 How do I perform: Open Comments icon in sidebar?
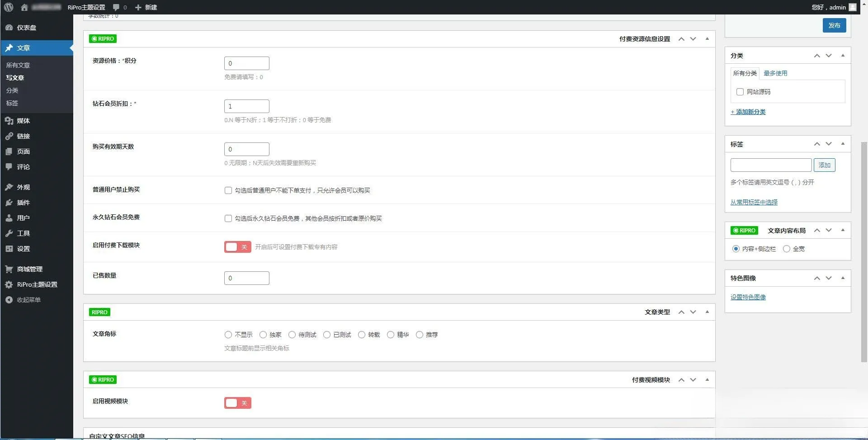click(9, 167)
